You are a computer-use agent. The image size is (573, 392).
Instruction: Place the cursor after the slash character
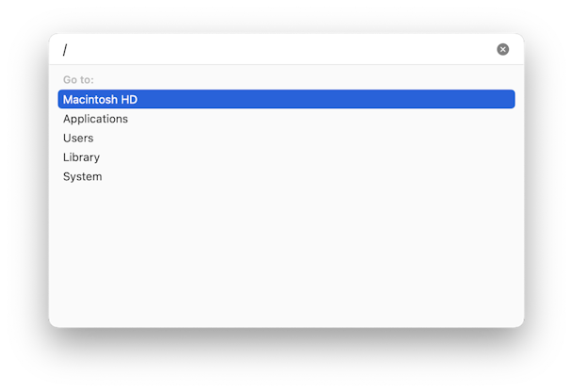pyautogui.click(x=68, y=49)
